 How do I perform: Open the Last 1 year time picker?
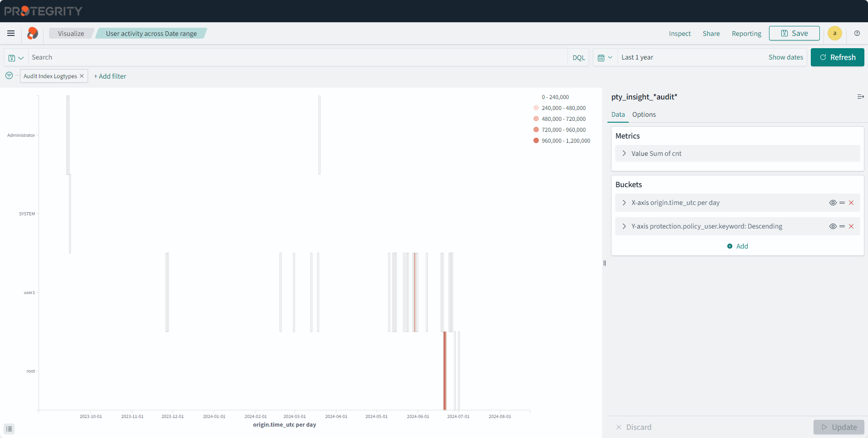[637, 57]
